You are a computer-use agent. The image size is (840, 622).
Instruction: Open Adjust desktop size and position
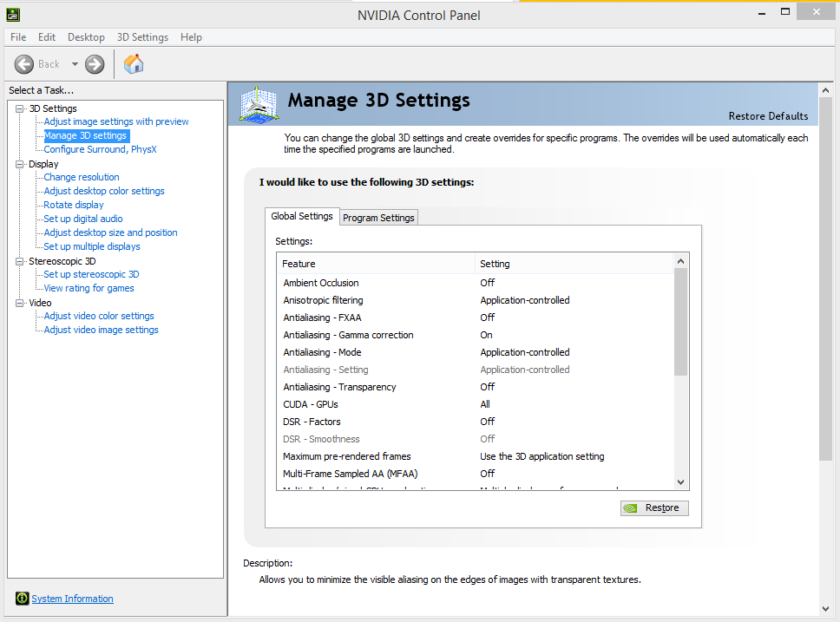(110, 233)
